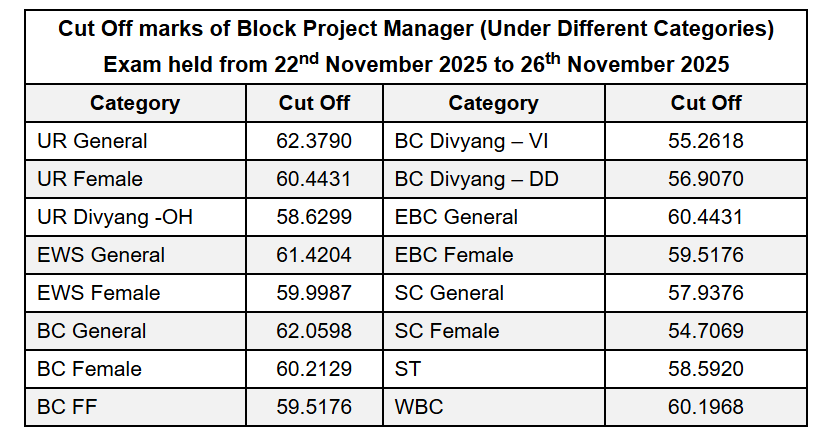Select the BC General category cell
Screen dimensions: 831x440
tap(91, 331)
